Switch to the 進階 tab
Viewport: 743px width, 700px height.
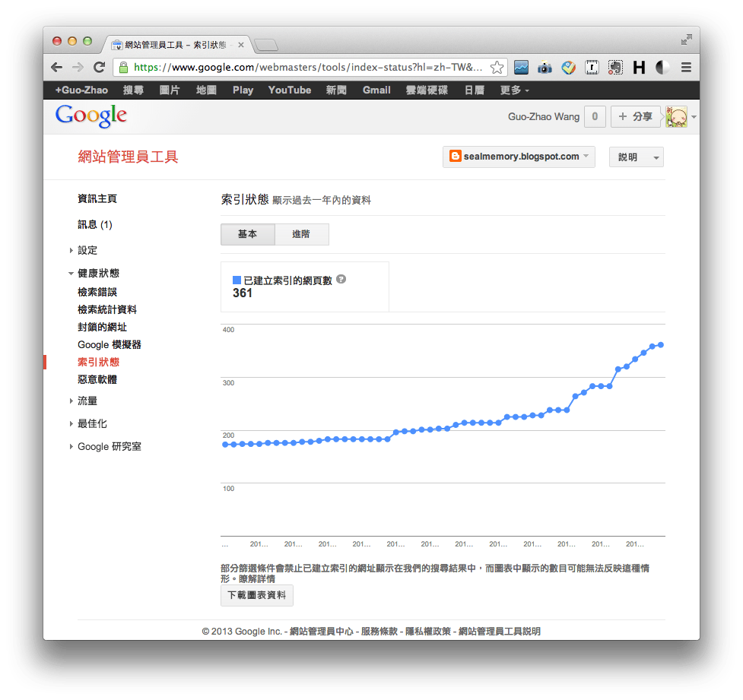coord(301,234)
